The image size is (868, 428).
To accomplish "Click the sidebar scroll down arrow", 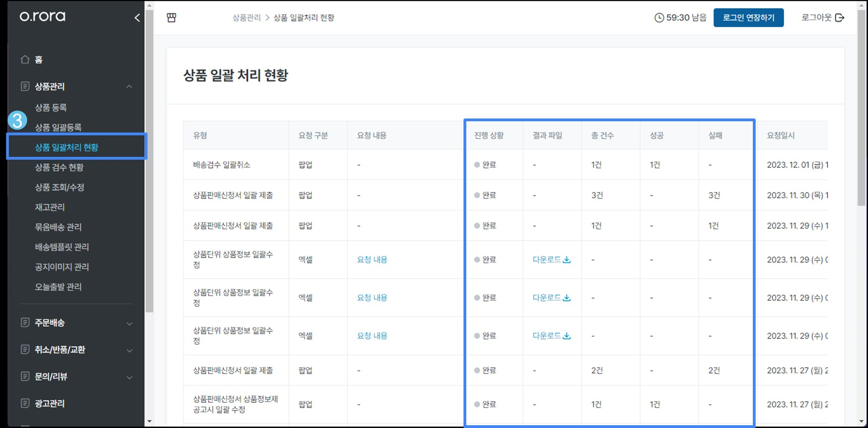I will pos(149,421).
